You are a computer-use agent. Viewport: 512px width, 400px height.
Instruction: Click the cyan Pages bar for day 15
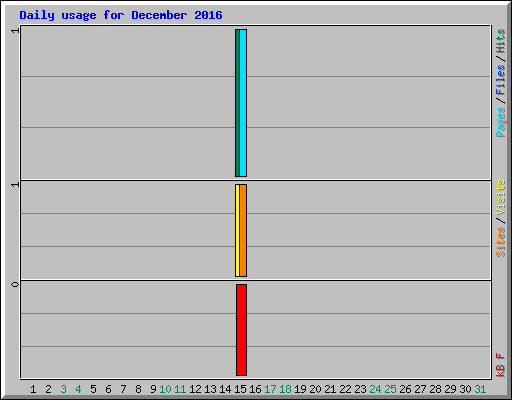click(243, 103)
